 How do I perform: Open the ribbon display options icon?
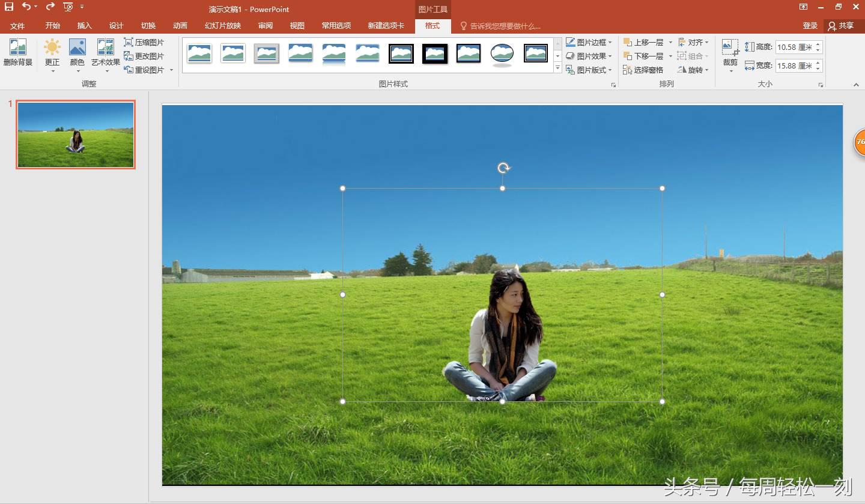[803, 7]
